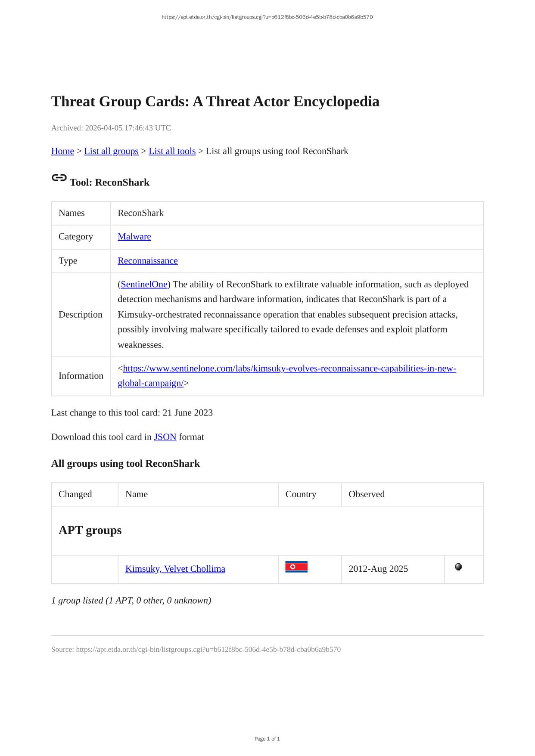Open the Reconnaissance type link
Image resolution: width=535 pixels, height=756 pixels.
point(148,261)
